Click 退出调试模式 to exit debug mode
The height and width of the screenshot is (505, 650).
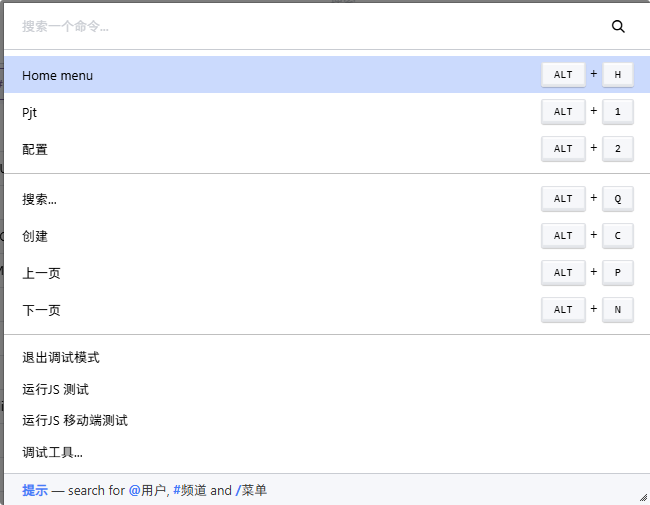coord(327,357)
